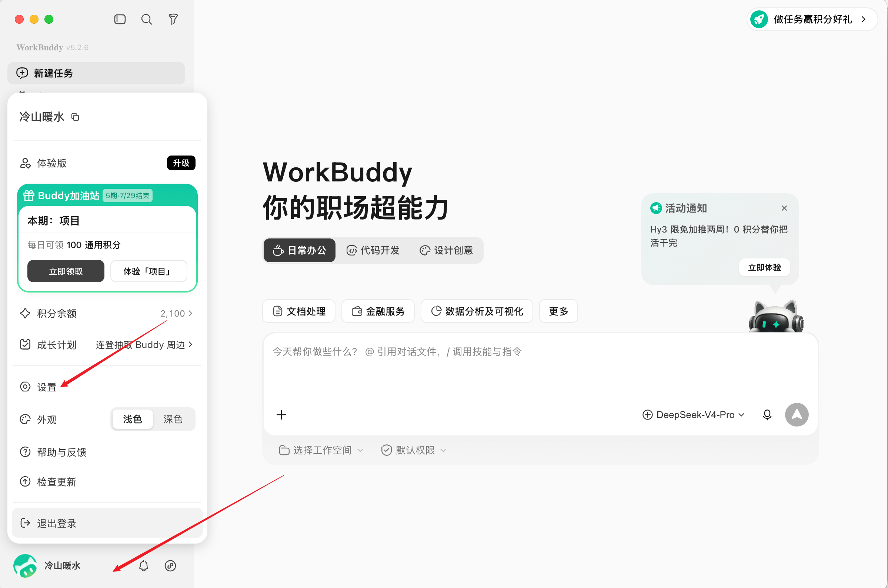This screenshot has height=588, width=888.
Task: Add attachment with the plus icon
Action: coord(281,415)
